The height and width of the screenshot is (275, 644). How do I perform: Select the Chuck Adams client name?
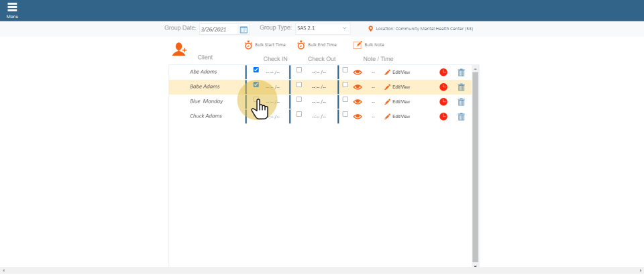(205, 116)
